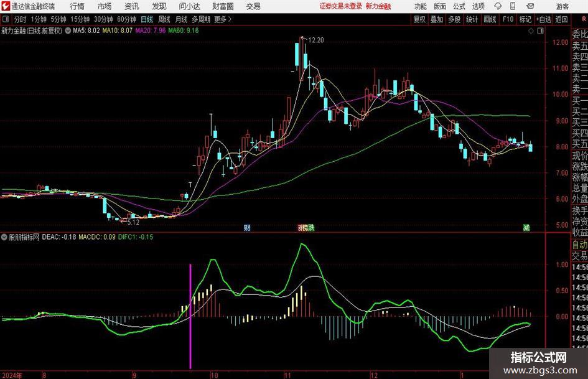Click the MA20: 7.96 indicator value
The height and width of the screenshot is (379, 588).
pyautogui.click(x=151, y=30)
